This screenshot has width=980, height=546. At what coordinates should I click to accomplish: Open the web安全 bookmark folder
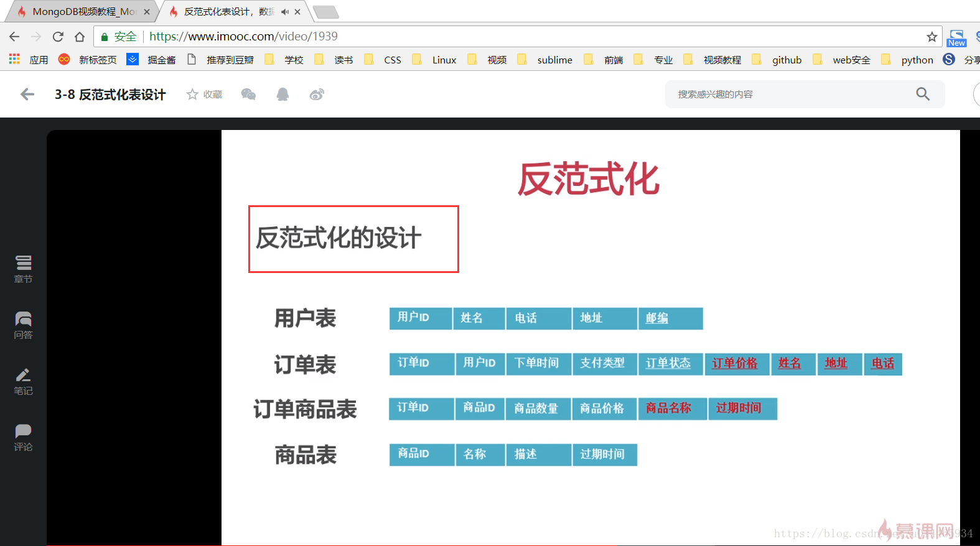(x=842, y=60)
